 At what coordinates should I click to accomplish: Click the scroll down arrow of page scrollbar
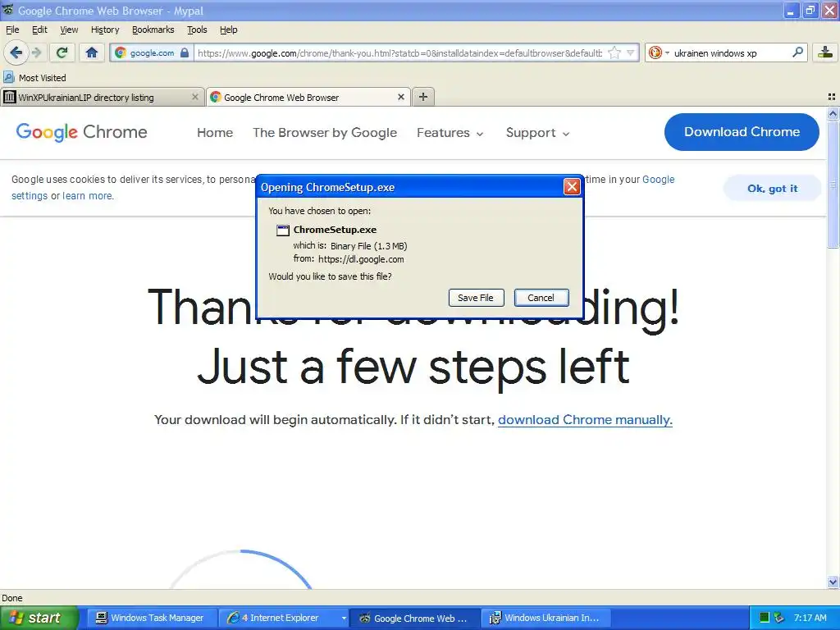(833, 582)
